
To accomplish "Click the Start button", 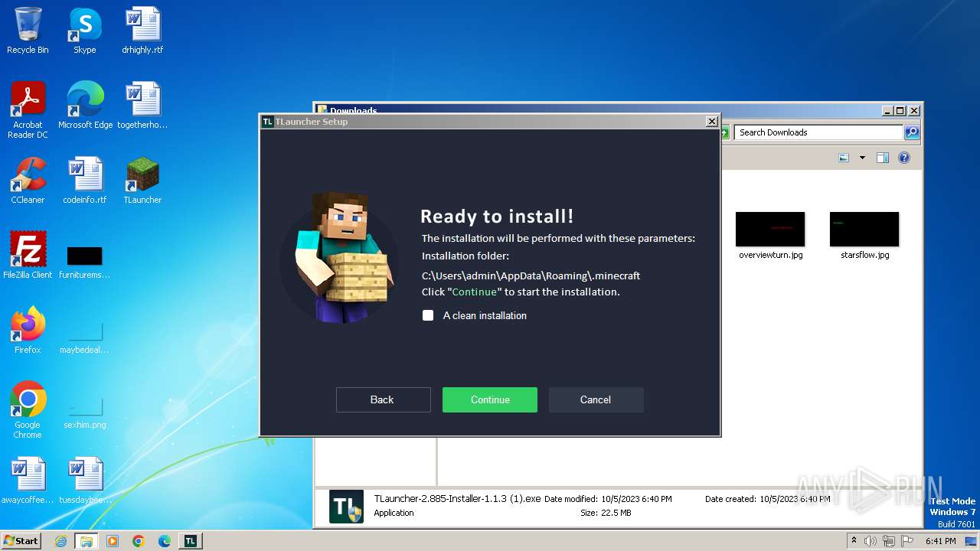I will click(21, 540).
